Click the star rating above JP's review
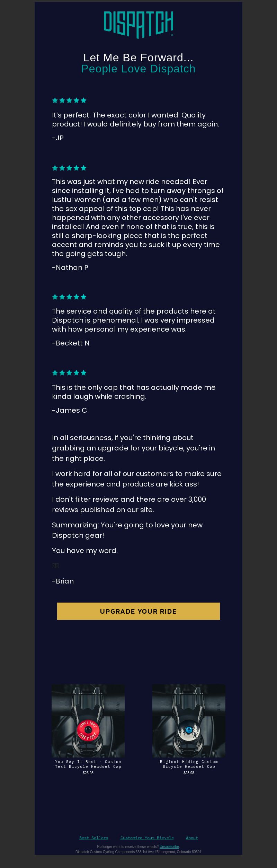The width and height of the screenshot is (277, 868). pos(69,100)
